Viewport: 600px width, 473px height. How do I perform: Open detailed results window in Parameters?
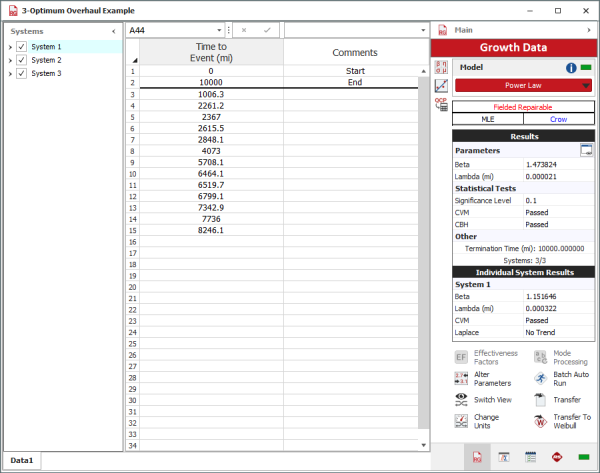[587, 150]
